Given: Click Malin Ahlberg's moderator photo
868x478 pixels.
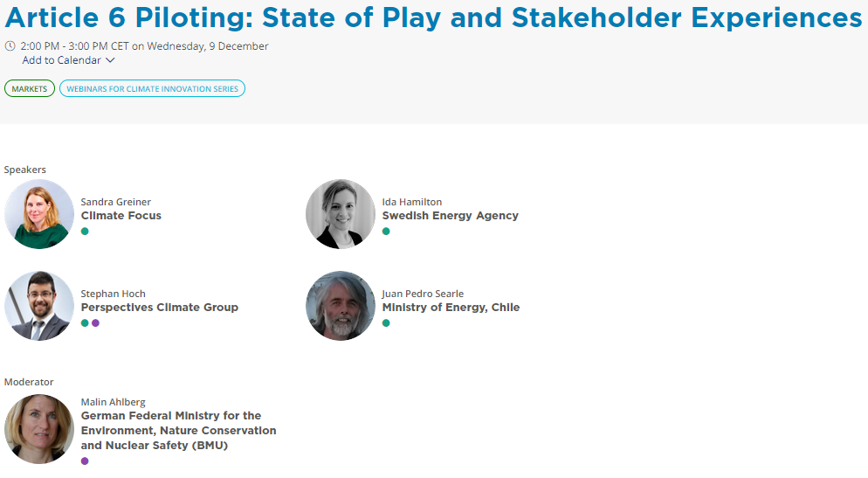Looking at the screenshot, I should (x=39, y=429).
